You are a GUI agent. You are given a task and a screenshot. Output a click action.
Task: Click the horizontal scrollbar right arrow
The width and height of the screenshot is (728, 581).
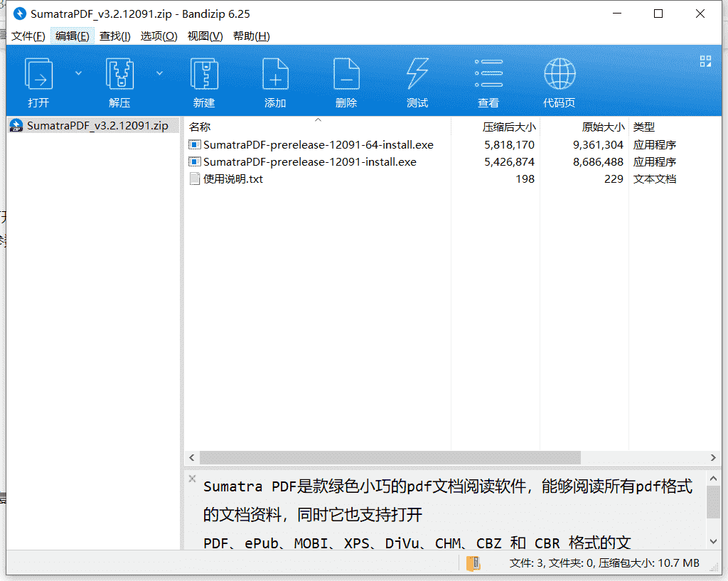tap(713, 457)
